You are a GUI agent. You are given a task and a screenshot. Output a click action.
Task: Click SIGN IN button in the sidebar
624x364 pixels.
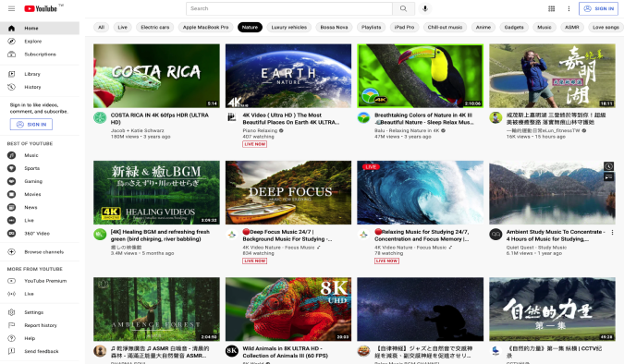pyautogui.click(x=31, y=125)
